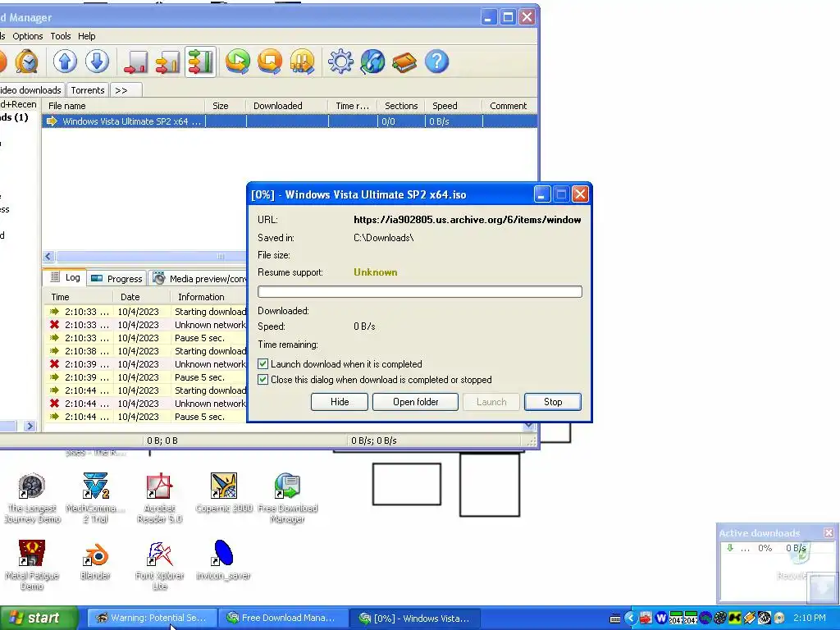Open settings via the gear icon
The width and height of the screenshot is (840, 630).
[x=340, y=62]
